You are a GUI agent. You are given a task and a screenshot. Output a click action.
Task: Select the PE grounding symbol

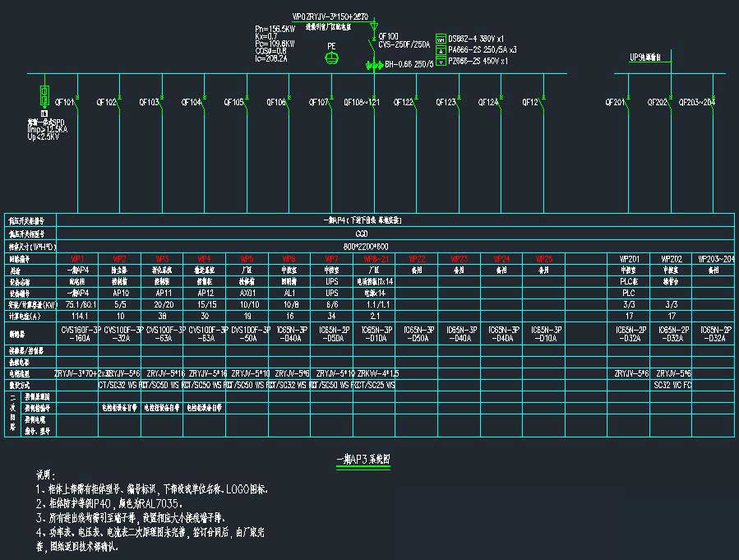point(332,58)
